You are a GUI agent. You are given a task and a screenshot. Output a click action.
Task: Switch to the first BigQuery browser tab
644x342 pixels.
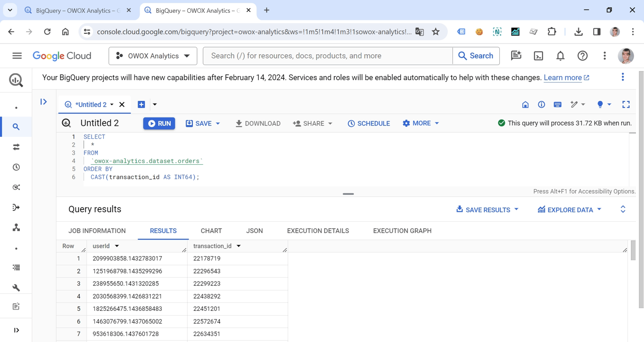pyautogui.click(x=78, y=10)
